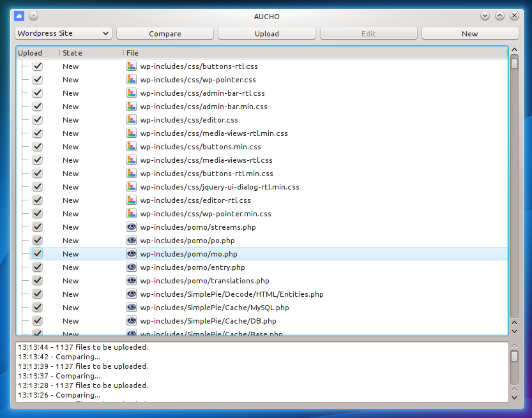Select row wp-includes/css/buttons-rtl.min.css

(x=268, y=173)
